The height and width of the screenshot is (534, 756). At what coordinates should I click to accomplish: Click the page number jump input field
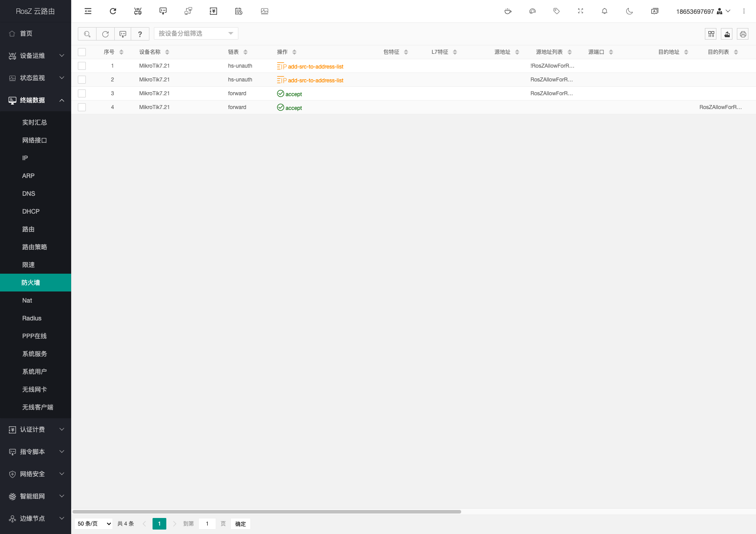tap(207, 524)
